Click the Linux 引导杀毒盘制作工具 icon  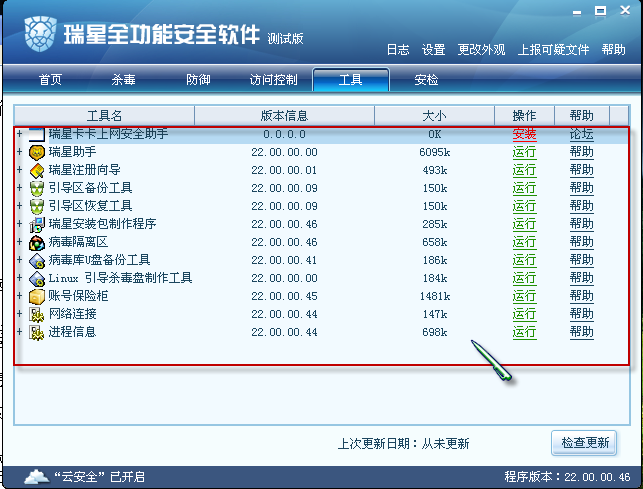pos(37,279)
